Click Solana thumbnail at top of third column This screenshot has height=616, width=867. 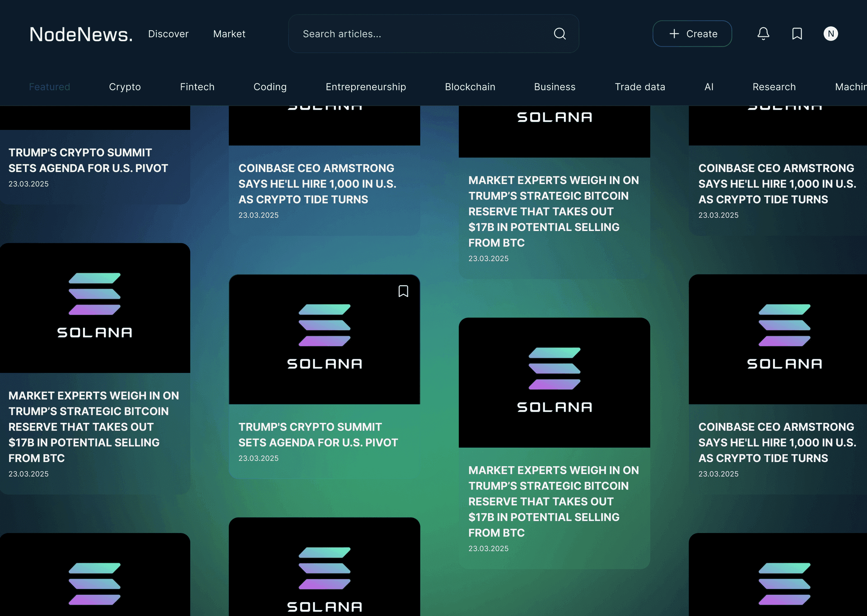pos(554,131)
